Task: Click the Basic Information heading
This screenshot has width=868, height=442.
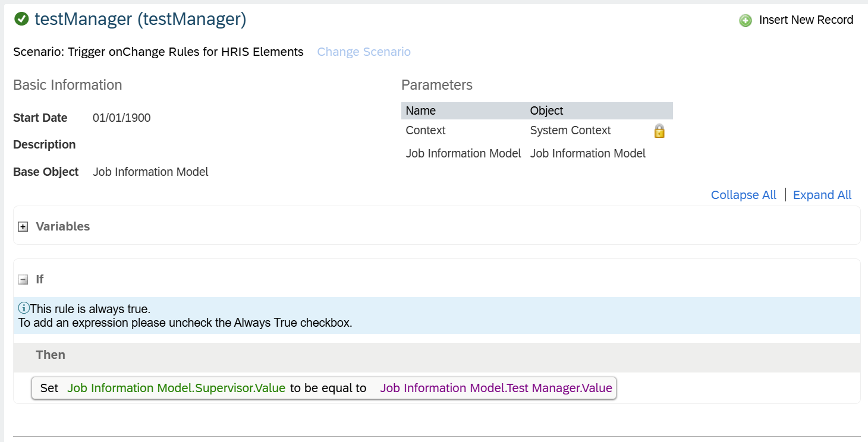Action: [68, 85]
